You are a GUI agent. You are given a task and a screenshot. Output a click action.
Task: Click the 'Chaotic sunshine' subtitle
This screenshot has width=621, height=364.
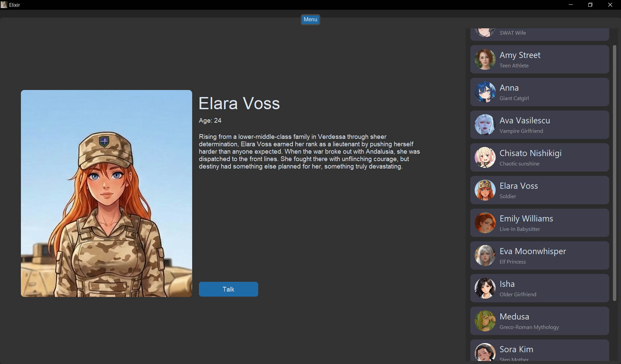(519, 164)
